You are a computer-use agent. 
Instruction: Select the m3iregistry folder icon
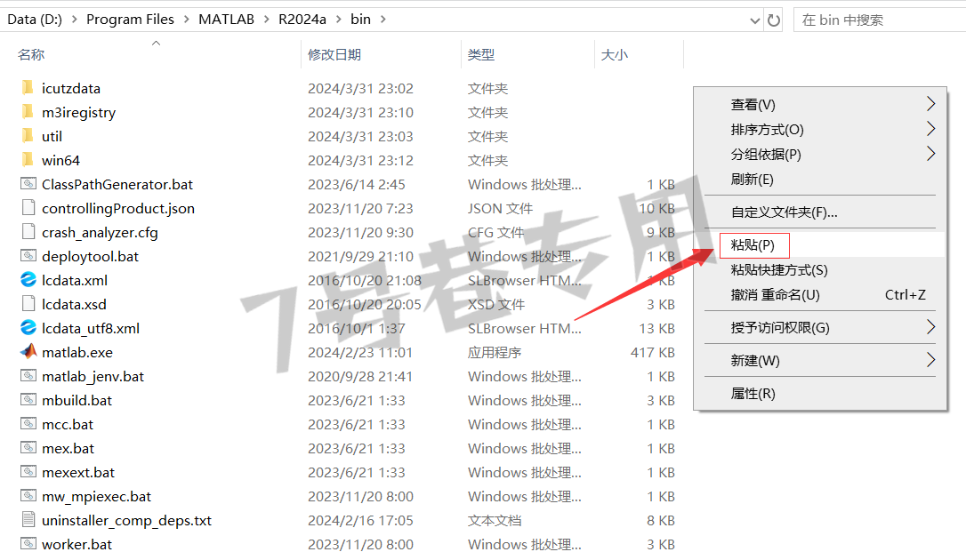[x=28, y=112]
